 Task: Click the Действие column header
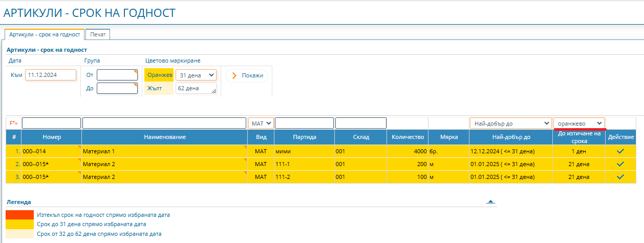621,137
